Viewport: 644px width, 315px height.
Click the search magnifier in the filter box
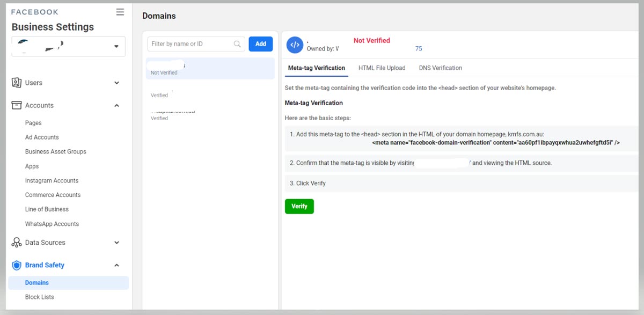[237, 44]
